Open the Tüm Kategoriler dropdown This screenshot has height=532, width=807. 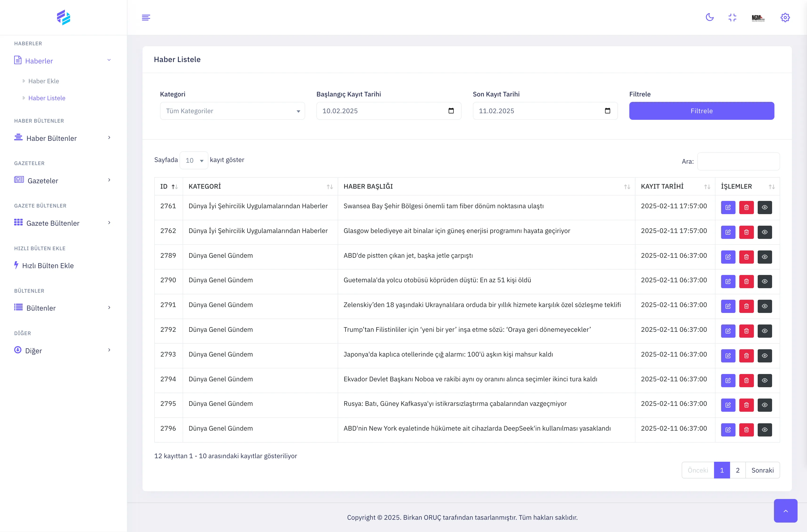point(232,111)
